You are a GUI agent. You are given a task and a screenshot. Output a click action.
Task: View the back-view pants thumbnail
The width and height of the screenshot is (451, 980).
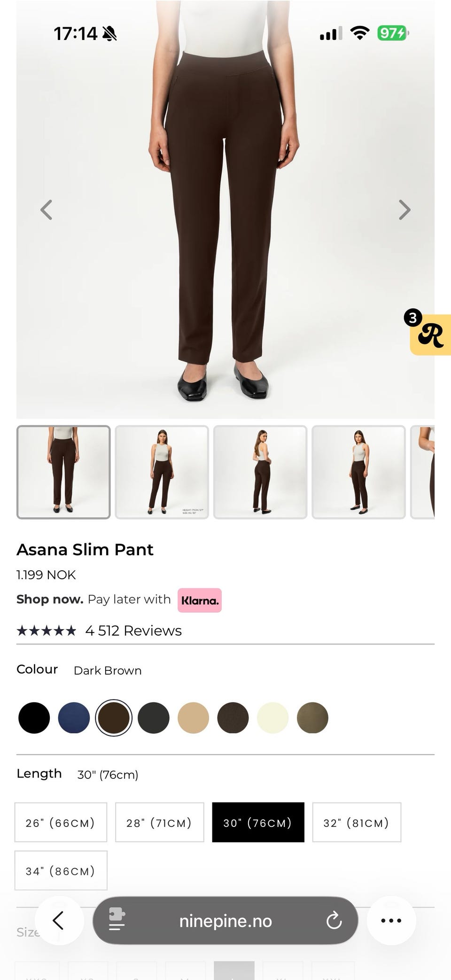[260, 472]
